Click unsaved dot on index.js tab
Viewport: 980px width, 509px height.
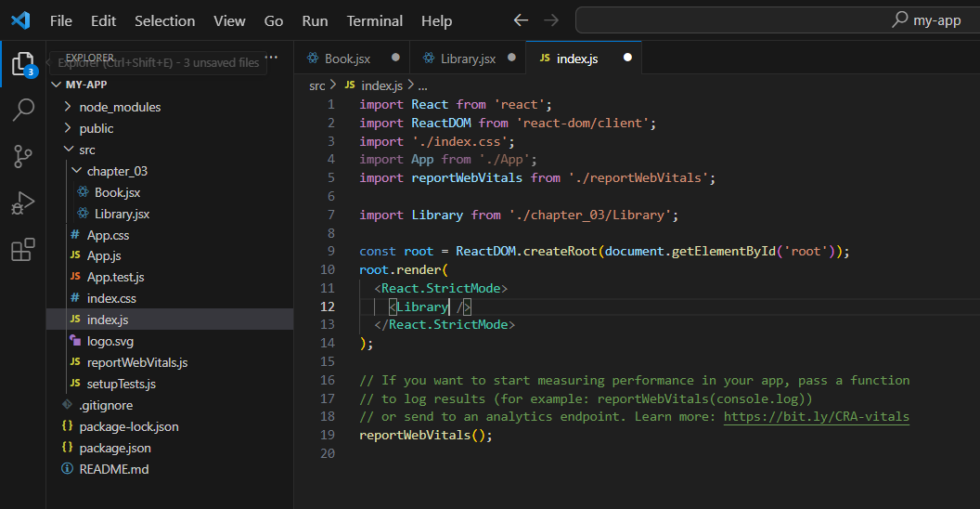pos(627,58)
